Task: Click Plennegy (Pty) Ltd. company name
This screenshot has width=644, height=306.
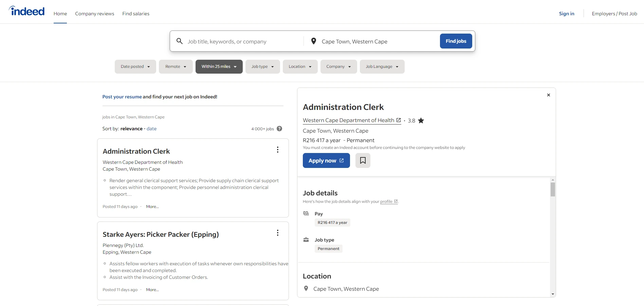Action: [123, 245]
